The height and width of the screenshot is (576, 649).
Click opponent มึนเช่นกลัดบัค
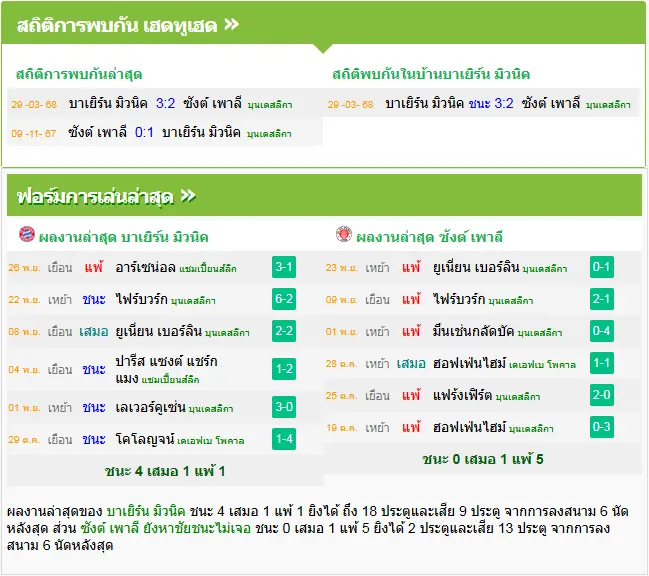click(474, 331)
